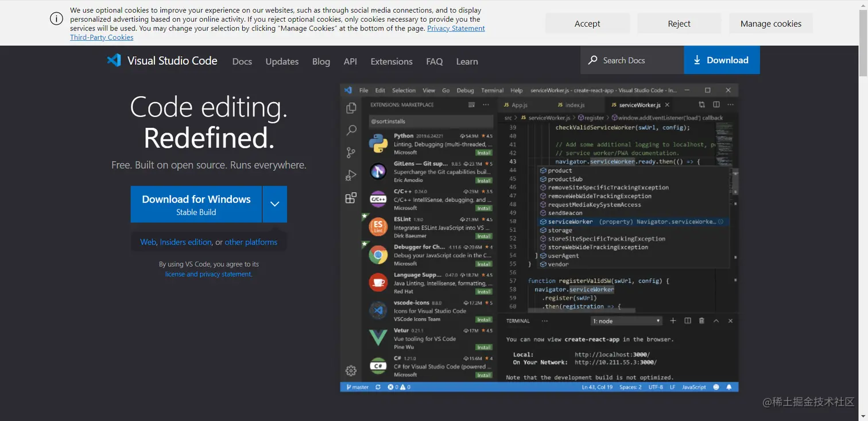868x421 pixels.
Task: Click the download arrow icon on Download button
Action: [697, 60]
